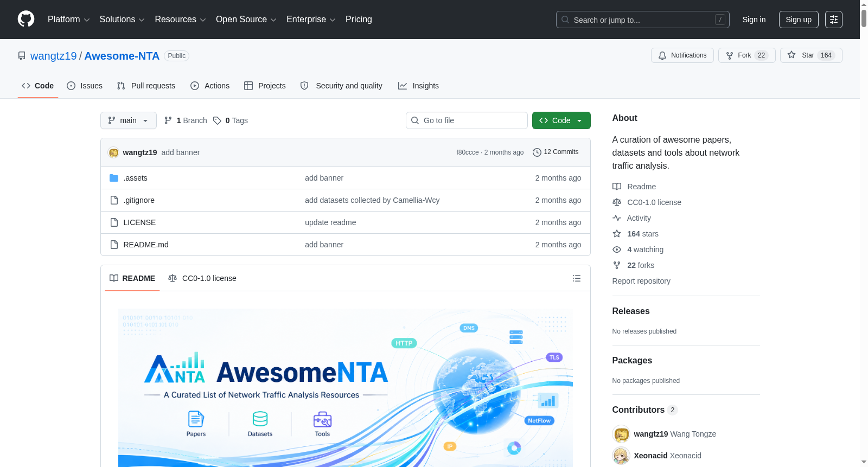Viewport: 868px width, 467px height.
Task: Click the bell icon in Notifications button
Action: (x=662, y=55)
